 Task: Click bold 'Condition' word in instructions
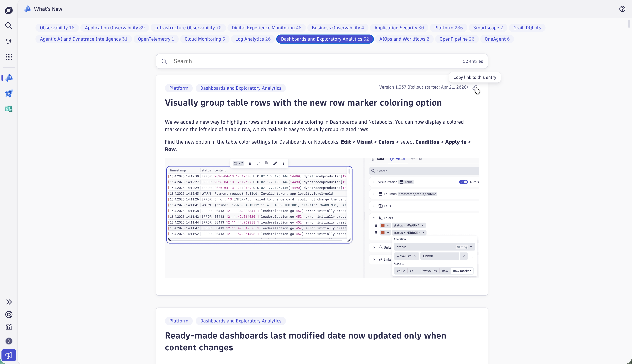[x=427, y=142]
